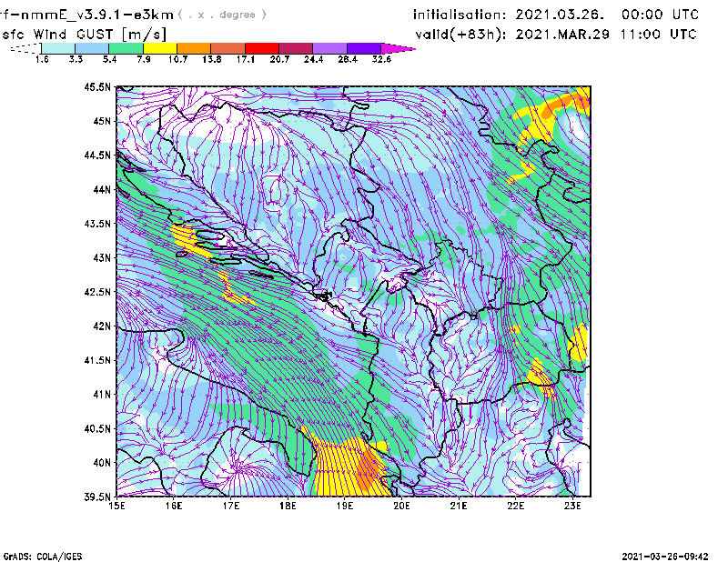The image size is (728, 562).
Task: Click the legend value 7.9
Action: point(144,59)
